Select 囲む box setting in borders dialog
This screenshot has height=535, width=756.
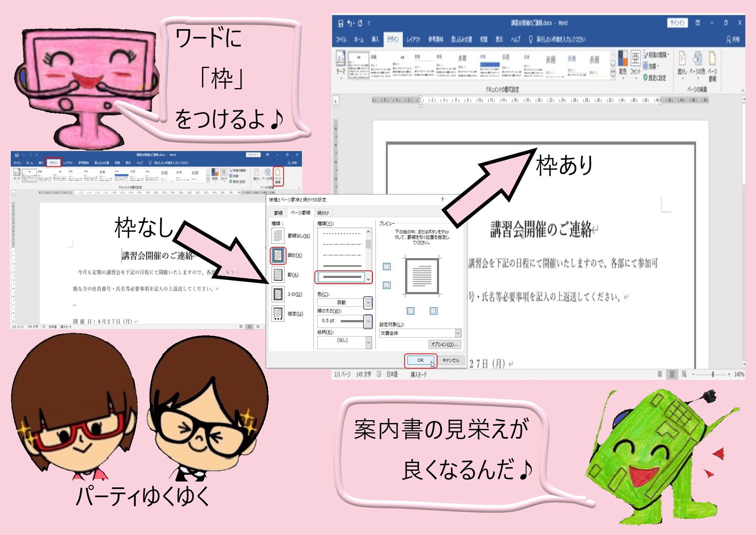coord(278,255)
